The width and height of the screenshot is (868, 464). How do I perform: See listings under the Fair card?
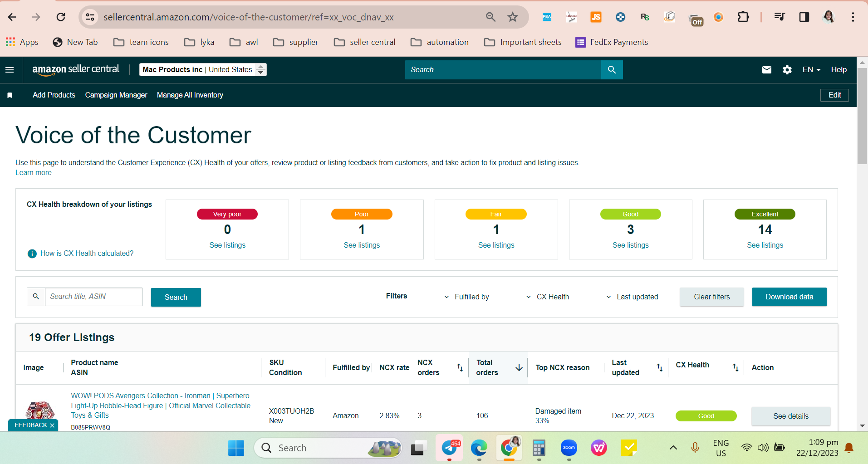coord(496,245)
